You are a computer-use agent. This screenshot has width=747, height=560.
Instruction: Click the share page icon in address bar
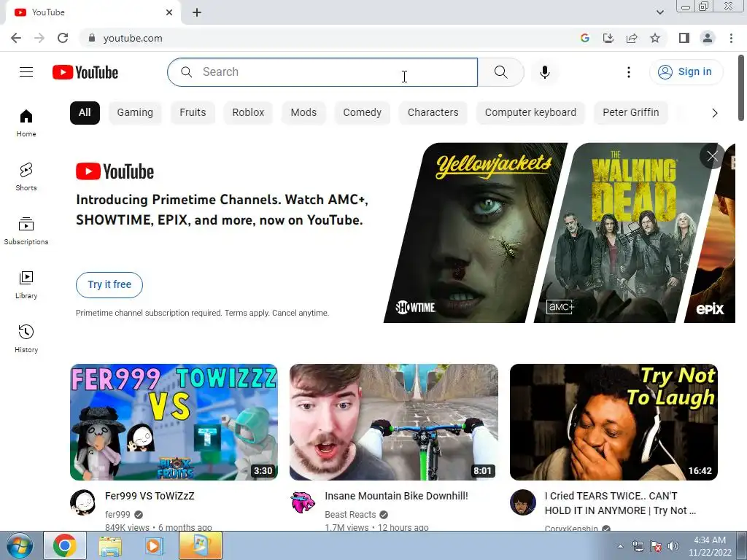[x=632, y=38]
